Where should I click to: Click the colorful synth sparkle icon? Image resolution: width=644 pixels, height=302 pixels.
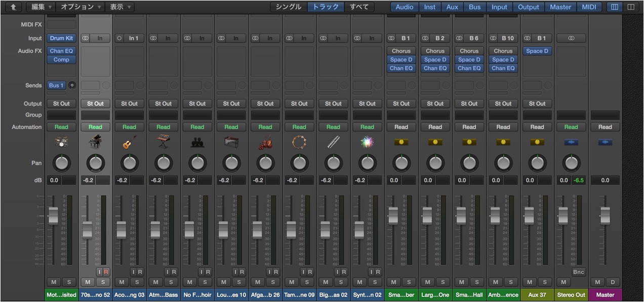[367, 143]
